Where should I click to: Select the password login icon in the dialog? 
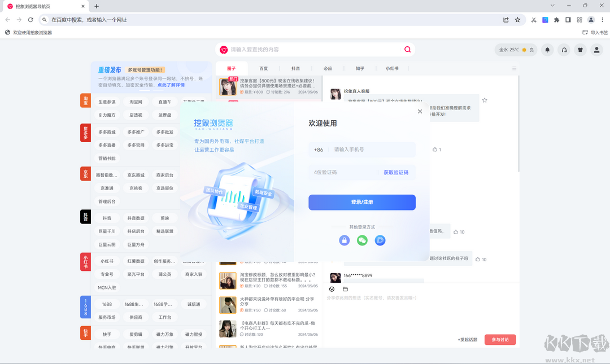344,240
